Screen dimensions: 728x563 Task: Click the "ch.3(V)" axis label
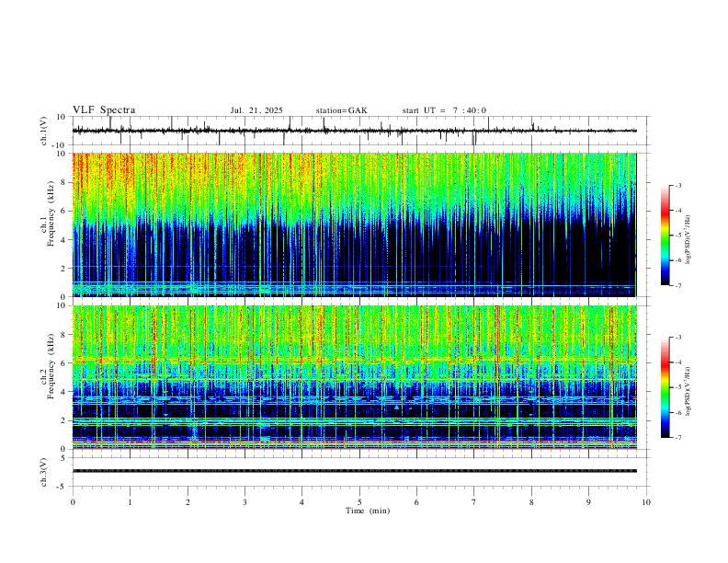[44, 472]
